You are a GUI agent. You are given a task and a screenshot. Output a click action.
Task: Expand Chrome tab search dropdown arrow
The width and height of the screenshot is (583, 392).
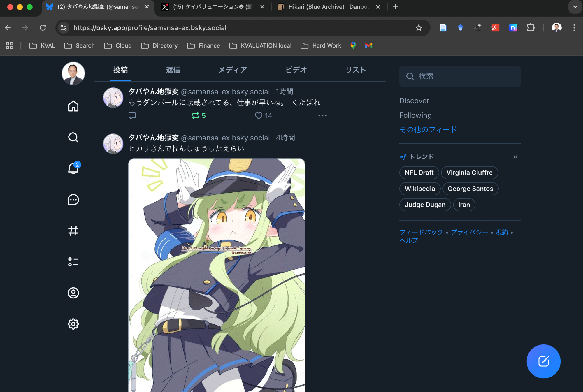575,7
